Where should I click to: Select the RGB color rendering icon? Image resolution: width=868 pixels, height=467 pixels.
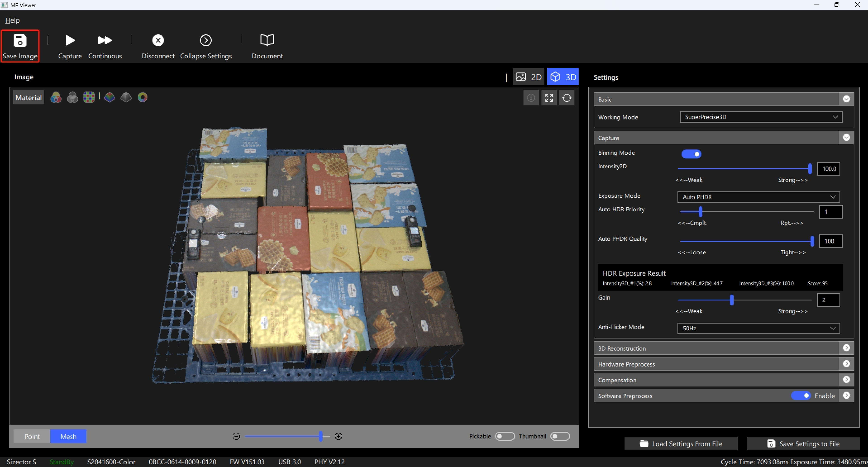tap(56, 97)
